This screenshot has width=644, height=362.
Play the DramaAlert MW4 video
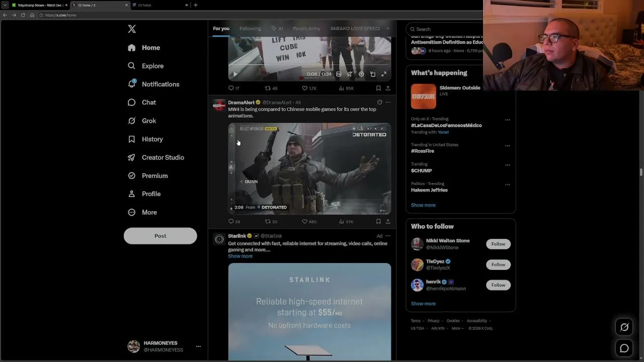(x=309, y=169)
